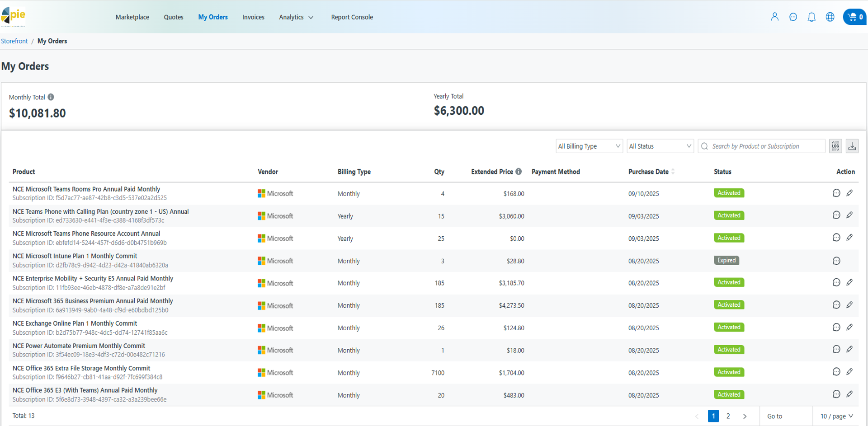Edit the Teams Rooms Pro subscription

point(849,193)
